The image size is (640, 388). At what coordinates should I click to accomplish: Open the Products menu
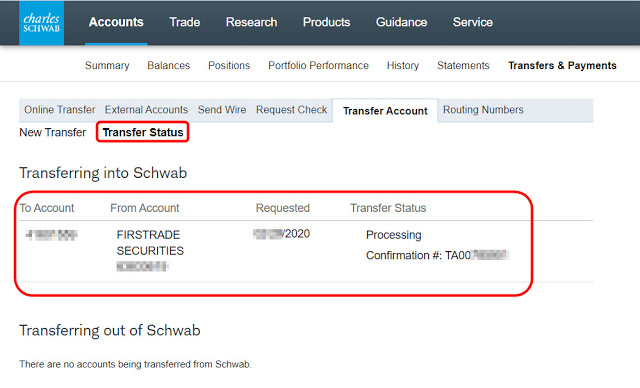pyautogui.click(x=327, y=22)
